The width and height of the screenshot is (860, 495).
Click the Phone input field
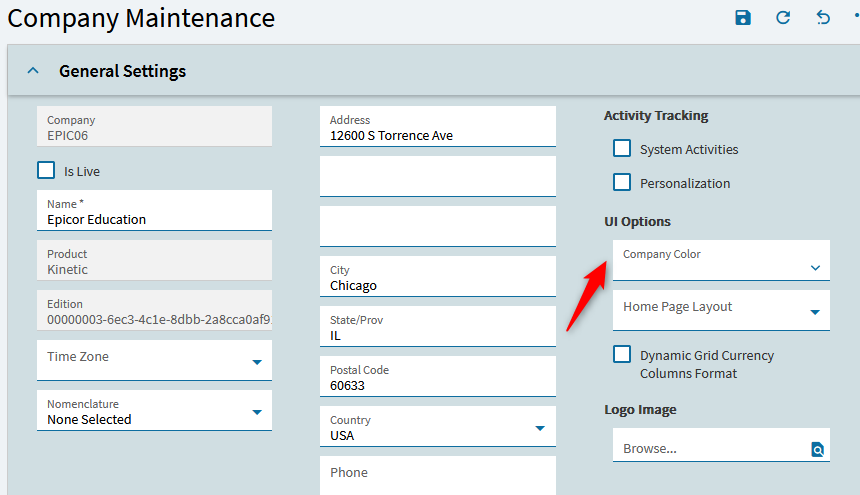point(438,475)
